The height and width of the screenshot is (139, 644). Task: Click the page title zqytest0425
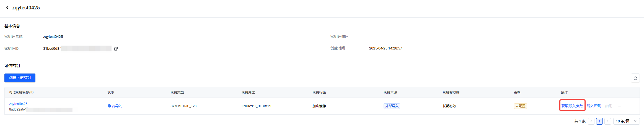coord(26,8)
